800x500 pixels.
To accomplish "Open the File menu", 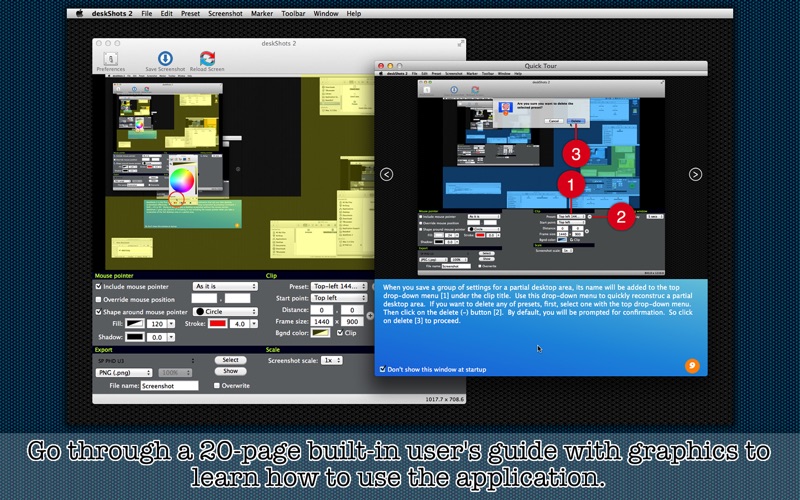I will tap(146, 14).
